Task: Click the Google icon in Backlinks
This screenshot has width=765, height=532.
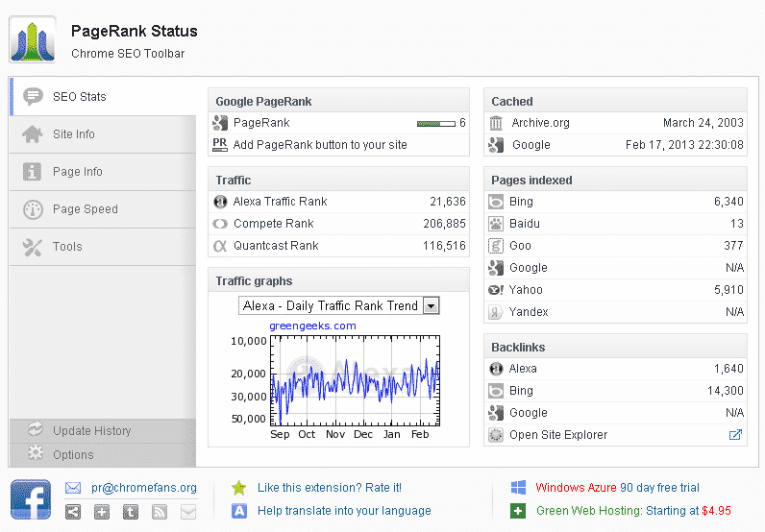Action: coord(496,413)
